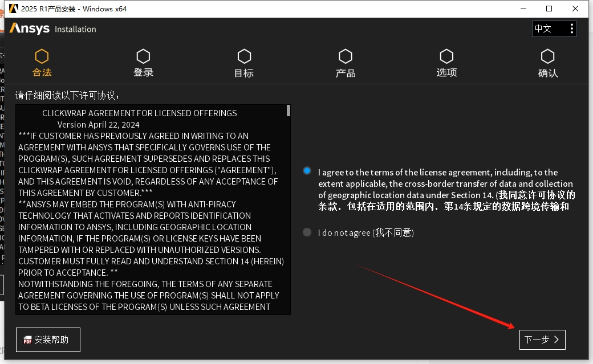Open 安装帮助 installation help
The image size is (593, 364).
point(48,339)
